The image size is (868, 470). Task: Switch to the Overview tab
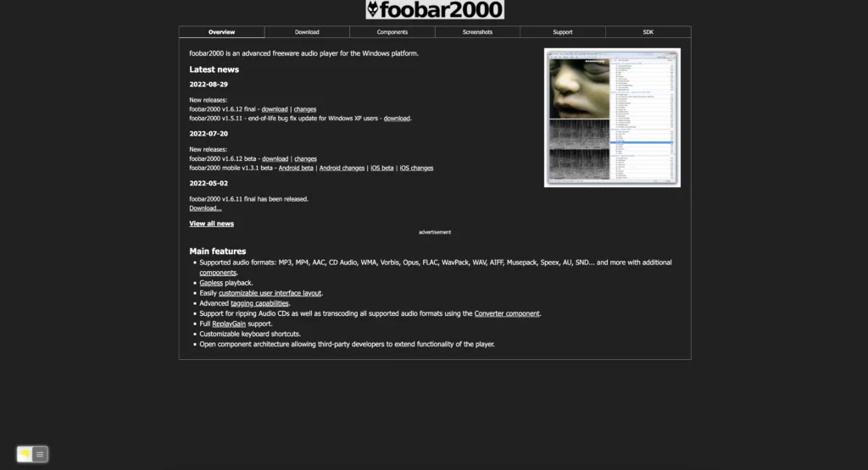(x=221, y=32)
